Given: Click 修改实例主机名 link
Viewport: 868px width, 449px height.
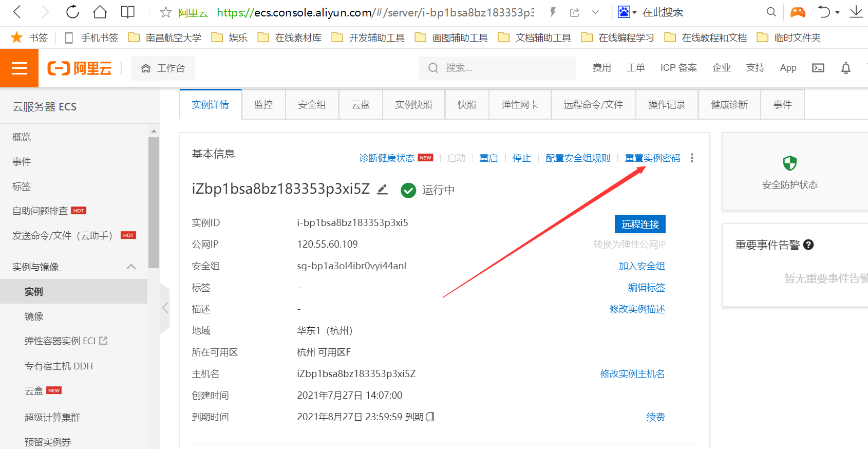Looking at the screenshot, I should [x=632, y=374].
